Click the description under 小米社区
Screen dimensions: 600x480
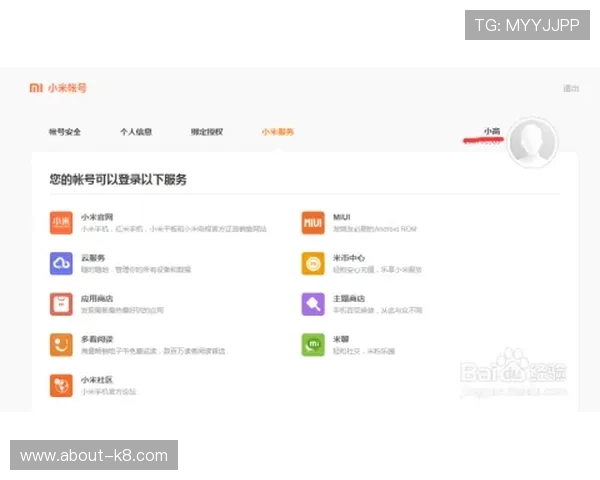coord(109,392)
